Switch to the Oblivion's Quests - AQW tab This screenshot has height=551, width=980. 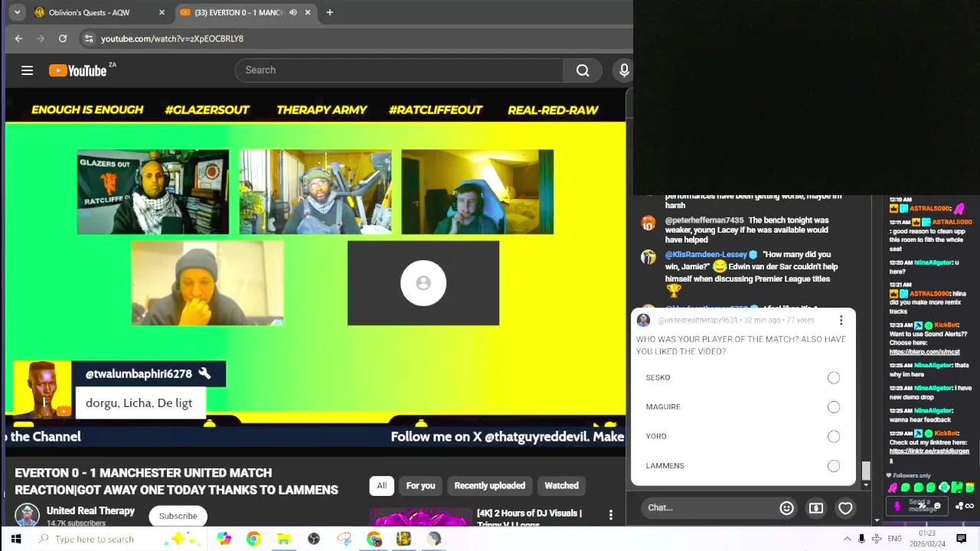(100, 12)
